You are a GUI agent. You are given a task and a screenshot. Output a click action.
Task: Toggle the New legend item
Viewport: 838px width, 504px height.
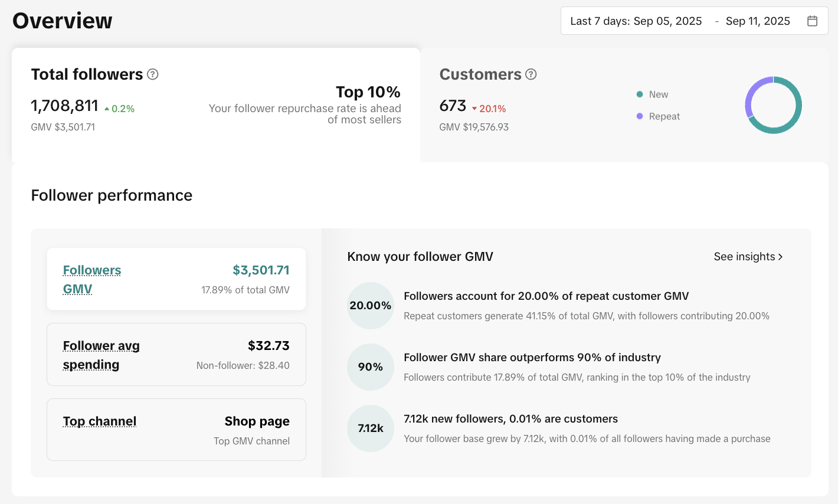tap(653, 94)
